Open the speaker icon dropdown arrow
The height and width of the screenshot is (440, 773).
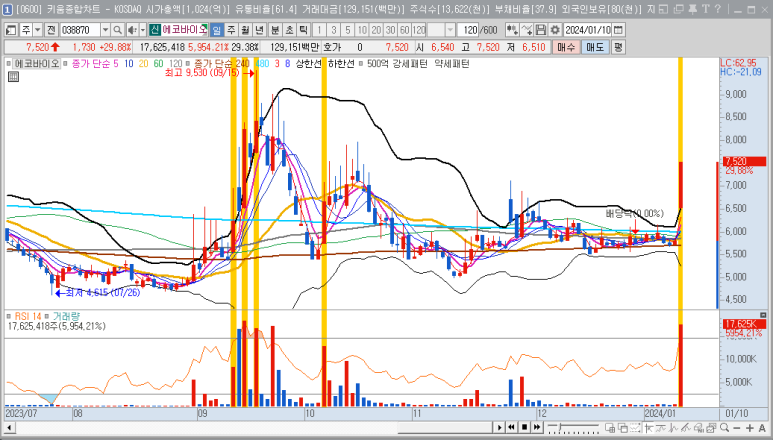142,30
